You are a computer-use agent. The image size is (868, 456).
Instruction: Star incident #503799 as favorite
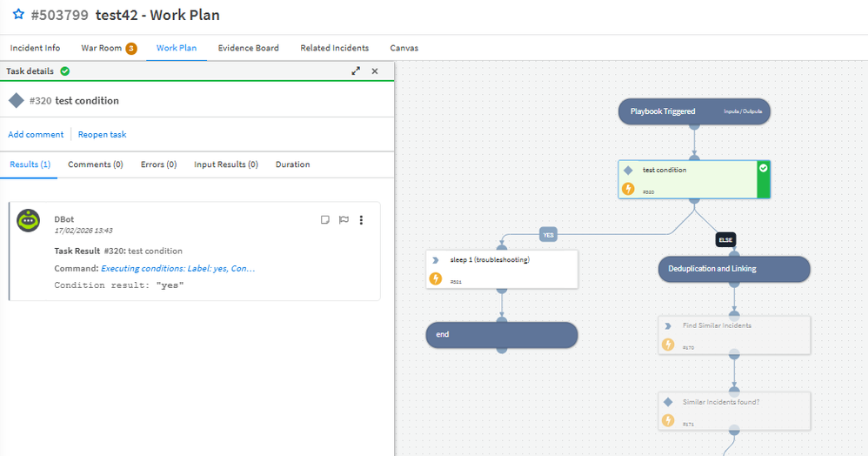[x=17, y=15]
